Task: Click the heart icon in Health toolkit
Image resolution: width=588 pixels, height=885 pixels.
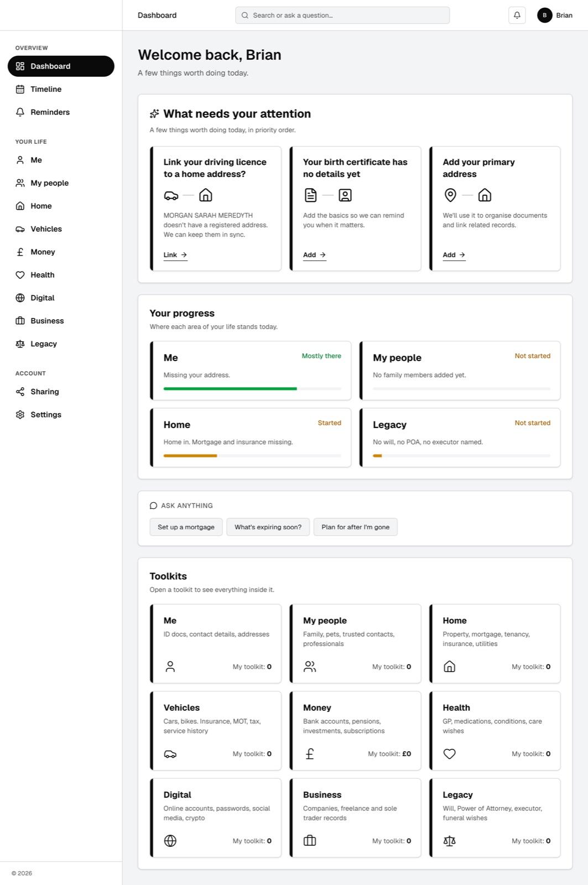Action: pos(449,754)
